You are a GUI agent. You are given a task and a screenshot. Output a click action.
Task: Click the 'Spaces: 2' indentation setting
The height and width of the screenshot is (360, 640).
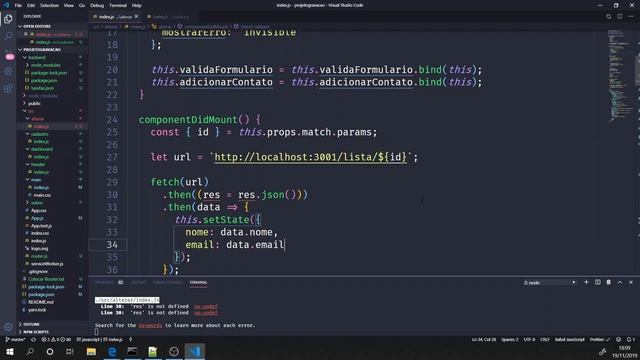(510, 340)
